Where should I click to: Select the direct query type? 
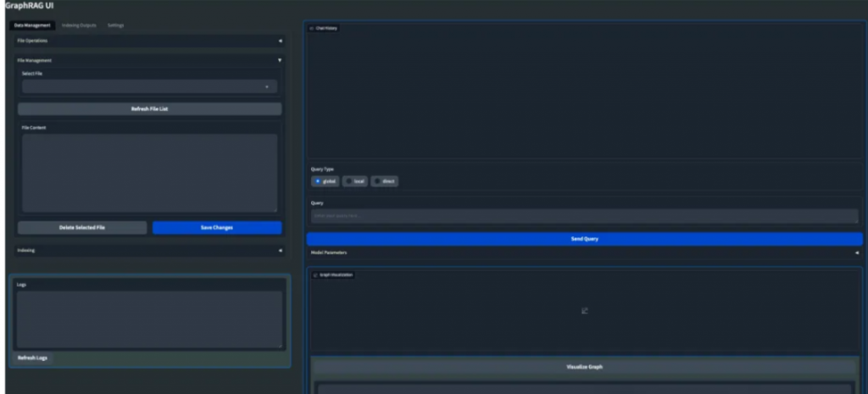(x=384, y=181)
